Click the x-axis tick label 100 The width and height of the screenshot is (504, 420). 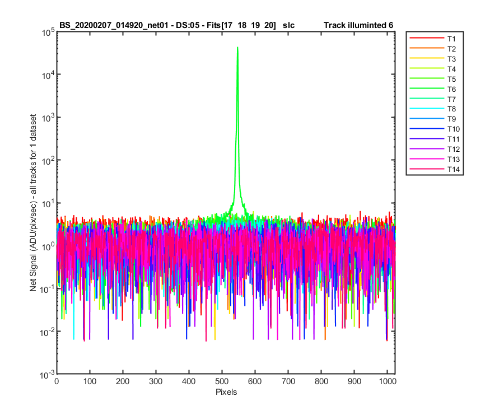point(90,381)
